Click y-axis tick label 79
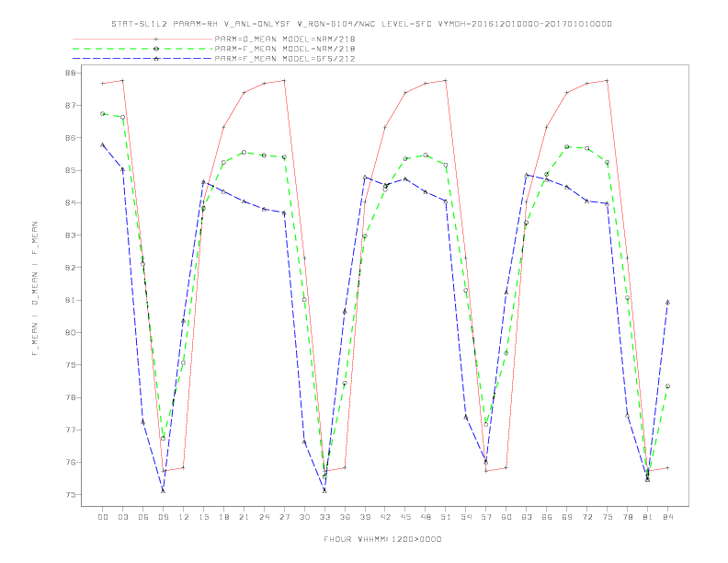 (70, 365)
